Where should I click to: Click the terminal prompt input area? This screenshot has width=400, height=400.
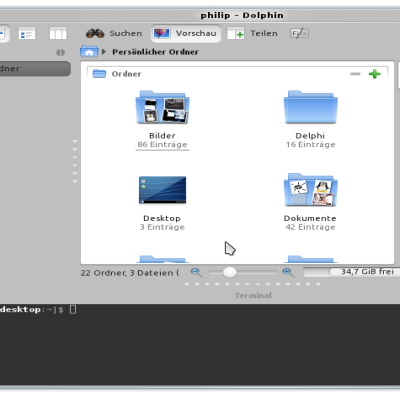[x=73, y=310]
